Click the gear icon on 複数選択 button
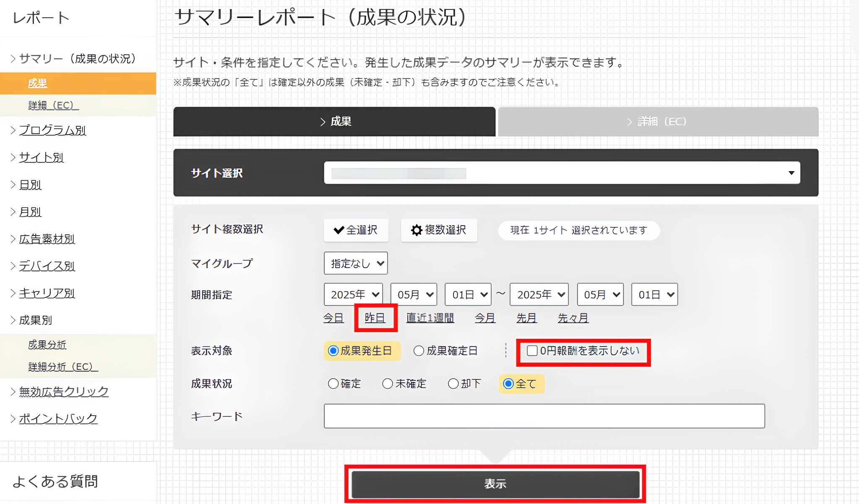 [416, 230]
